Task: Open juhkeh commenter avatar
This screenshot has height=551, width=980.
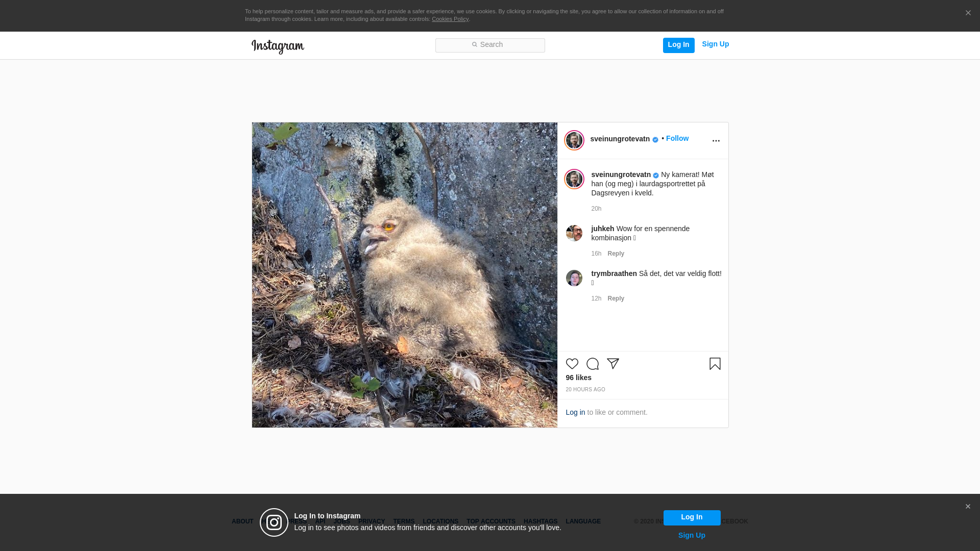Action: pos(574,233)
